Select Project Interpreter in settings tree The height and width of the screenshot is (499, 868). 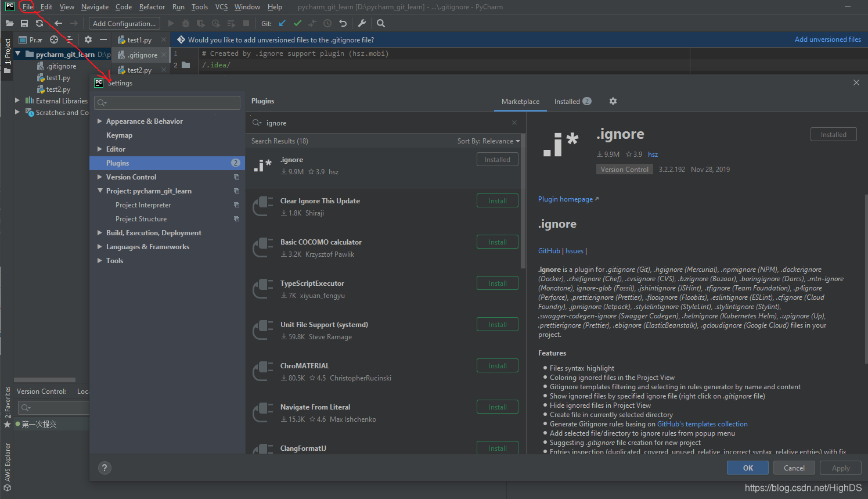coord(143,205)
